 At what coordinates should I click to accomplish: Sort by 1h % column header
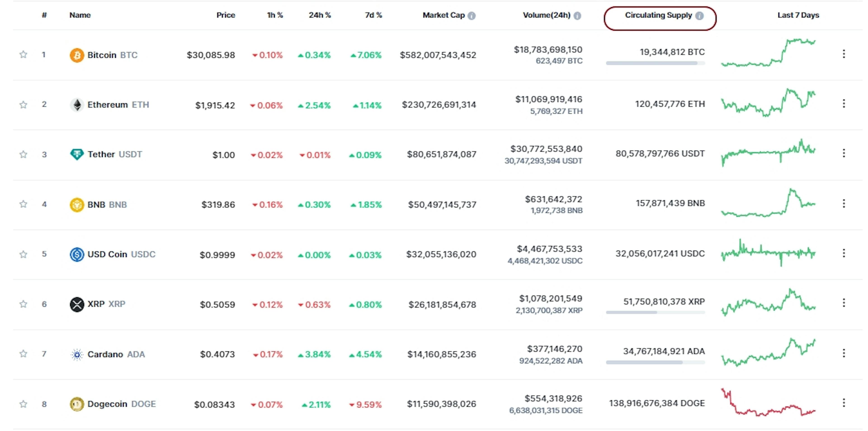coord(275,15)
